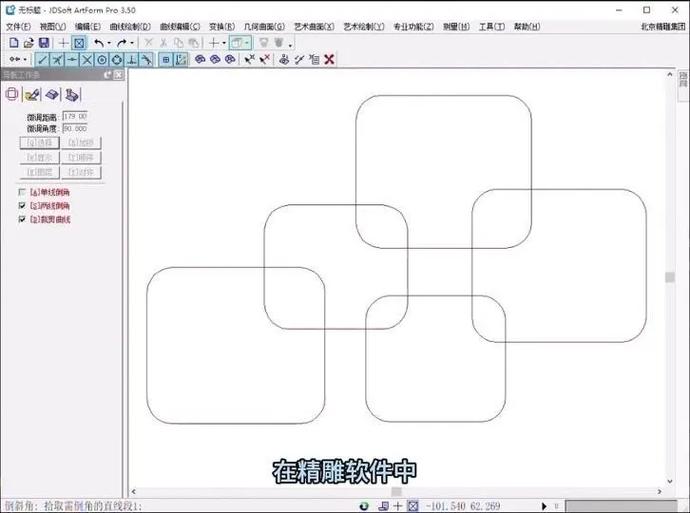Click the Cut scissors icon

[163, 43]
